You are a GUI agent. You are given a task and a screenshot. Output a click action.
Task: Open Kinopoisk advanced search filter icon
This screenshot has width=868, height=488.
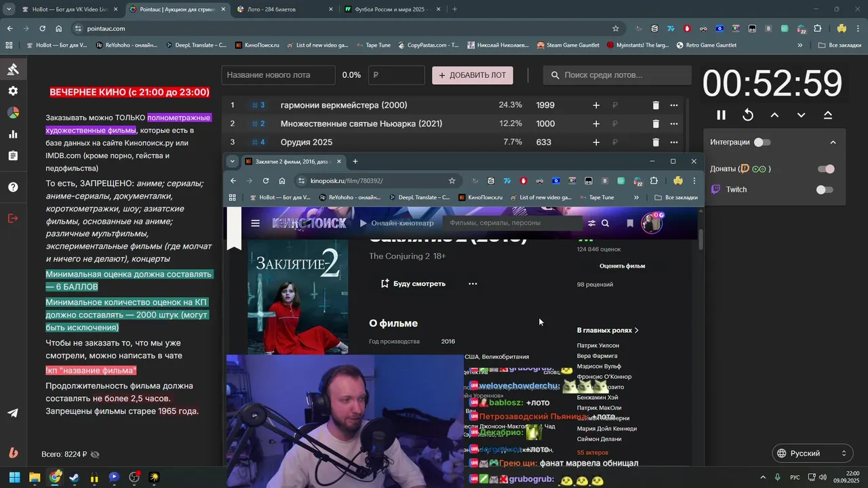pos(591,223)
